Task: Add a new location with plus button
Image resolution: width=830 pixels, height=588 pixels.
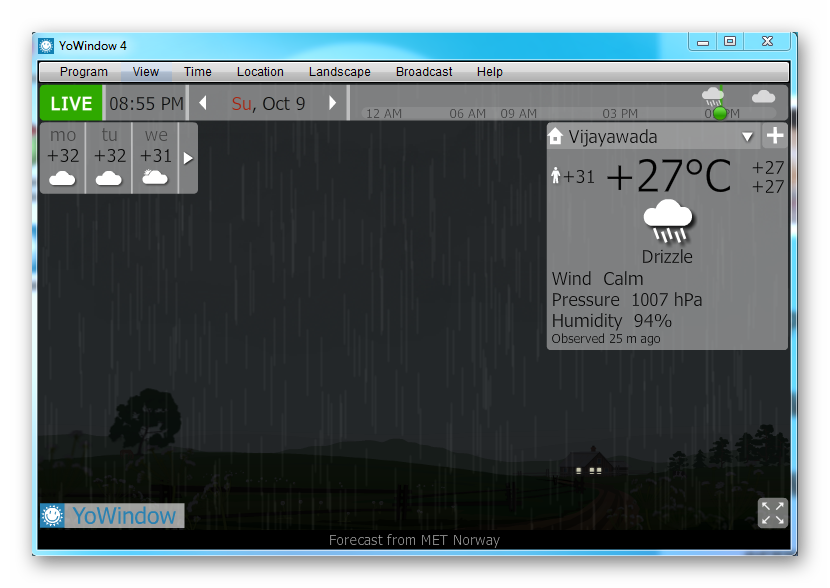Action: pyautogui.click(x=775, y=136)
